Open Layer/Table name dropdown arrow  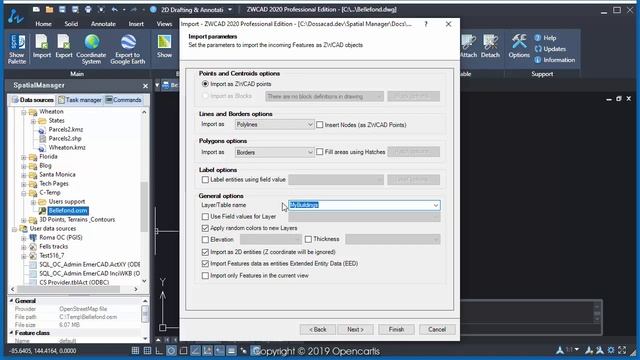point(436,205)
